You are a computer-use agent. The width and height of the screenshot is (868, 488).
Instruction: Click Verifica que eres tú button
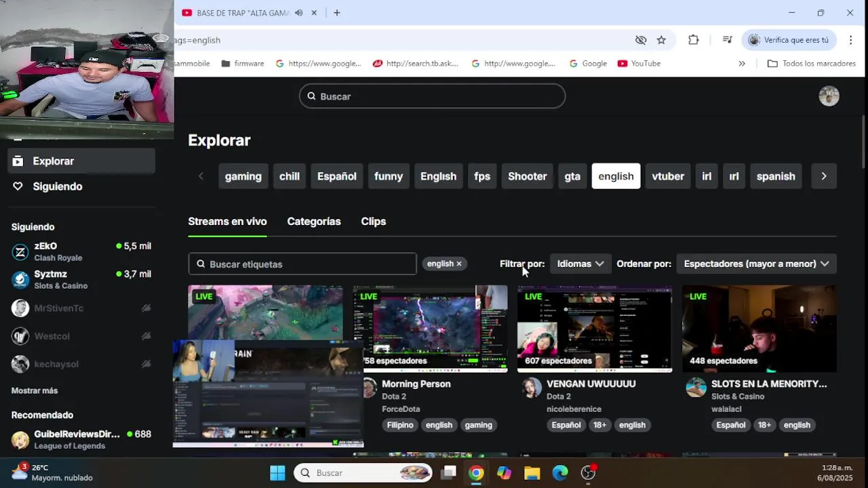789,40
